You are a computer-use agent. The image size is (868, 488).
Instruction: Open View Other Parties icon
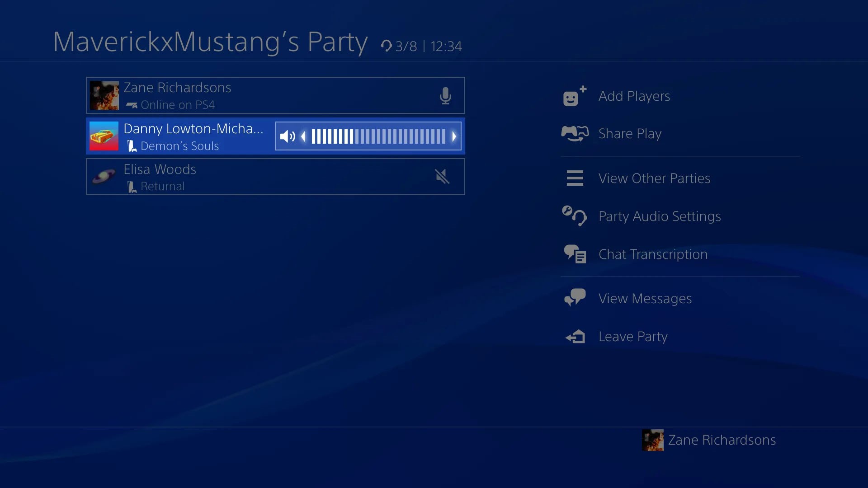pyautogui.click(x=574, y=178)
